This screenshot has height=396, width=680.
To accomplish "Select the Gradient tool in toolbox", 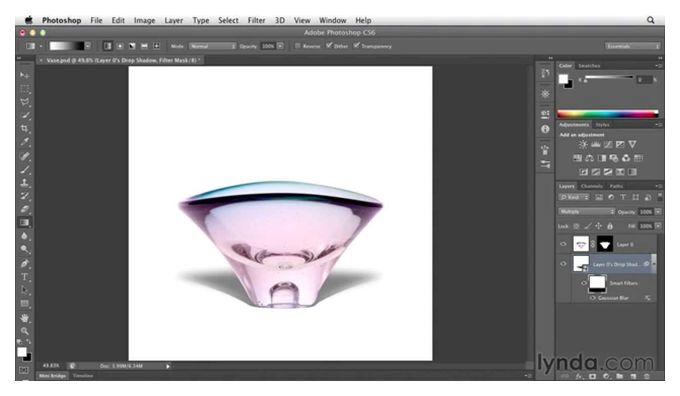I will pyautogui.click(x=25, y=223).
